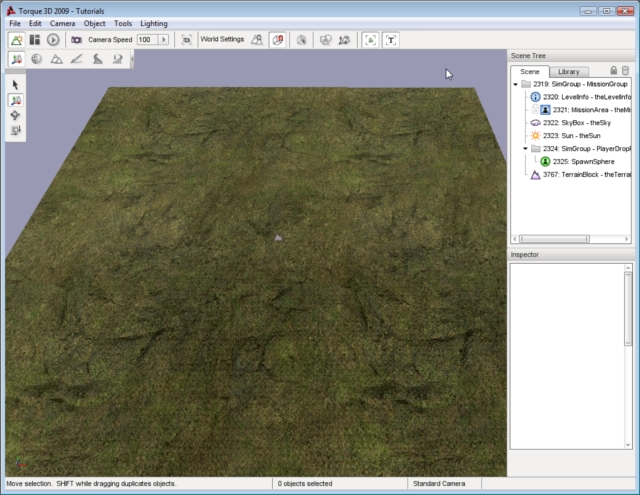The image size is (640, 495).
Task: Collapse the SimGroup MissionGroup node
Action: (x=515, y=84)
